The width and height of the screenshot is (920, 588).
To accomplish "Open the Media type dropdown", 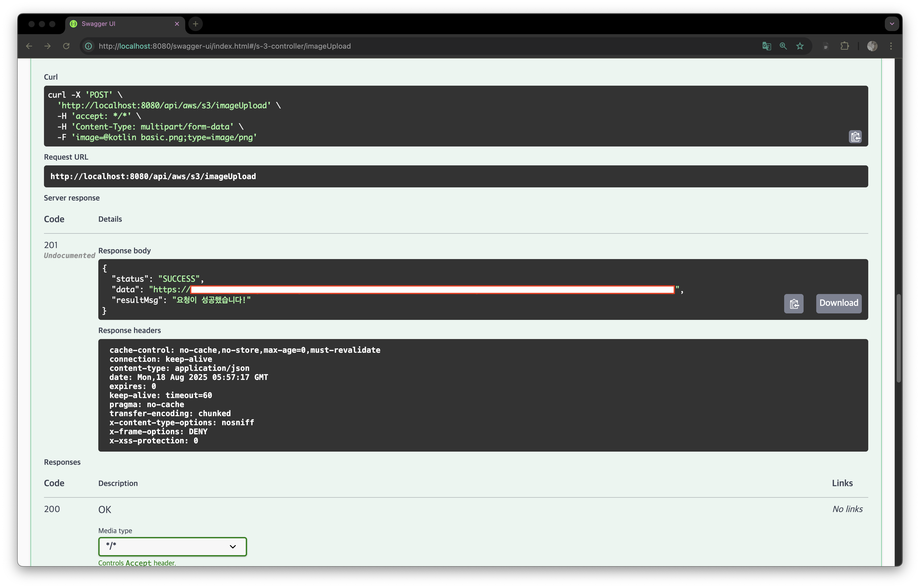I will pyautogui.click(x=172, y=546).
